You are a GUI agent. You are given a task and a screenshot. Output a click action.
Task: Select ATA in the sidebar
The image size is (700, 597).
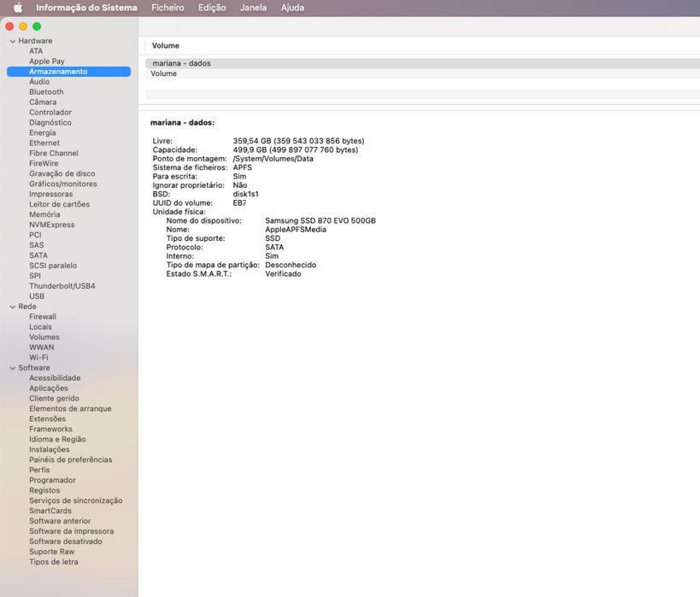pos(36,51)
